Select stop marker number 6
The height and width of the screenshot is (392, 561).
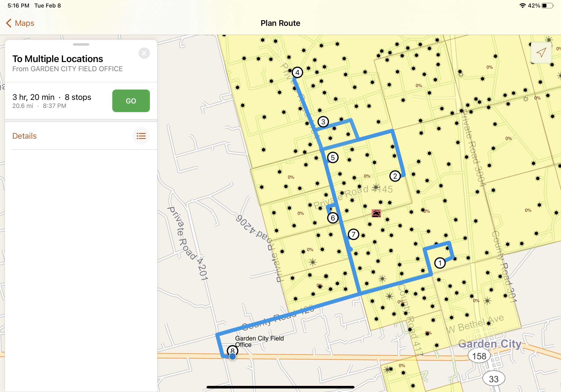pos(333,218)
